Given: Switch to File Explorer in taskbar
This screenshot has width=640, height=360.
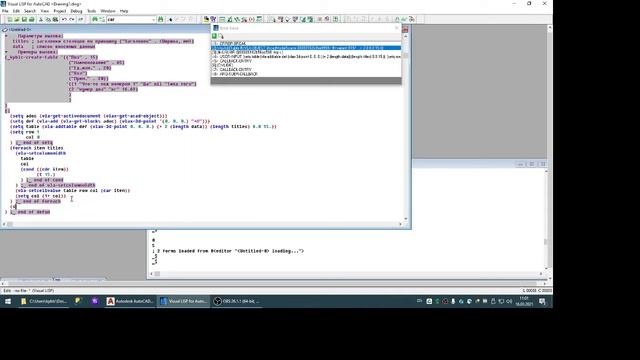Looking at the screenshot, I should [x=44, y=302].
